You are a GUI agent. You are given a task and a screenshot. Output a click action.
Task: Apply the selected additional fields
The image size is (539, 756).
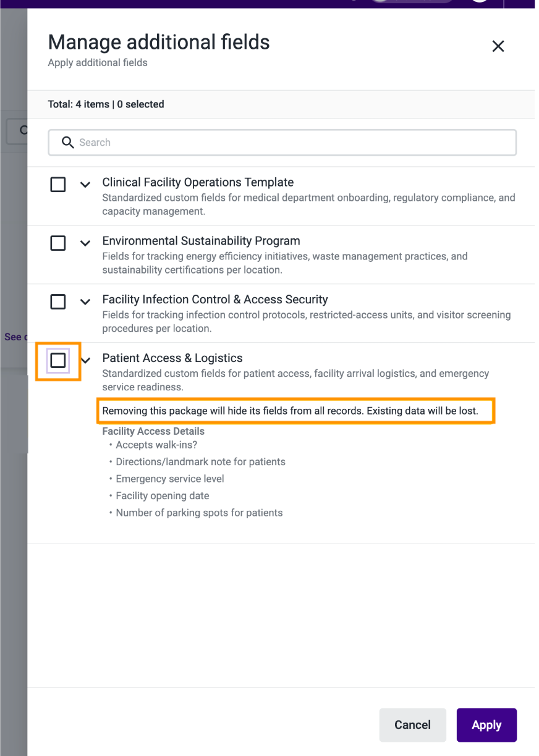coord(486,725)
